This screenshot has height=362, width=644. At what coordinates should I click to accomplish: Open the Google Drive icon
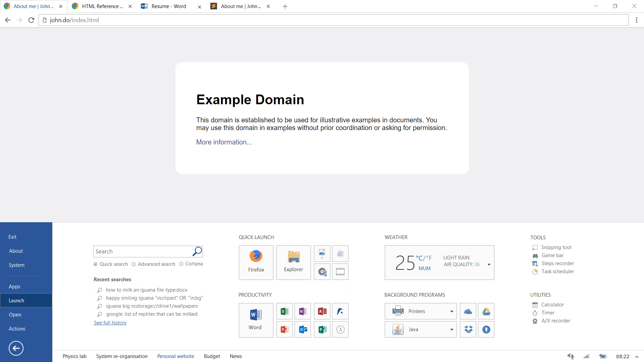pyautogui.click(x=486, y=311)
